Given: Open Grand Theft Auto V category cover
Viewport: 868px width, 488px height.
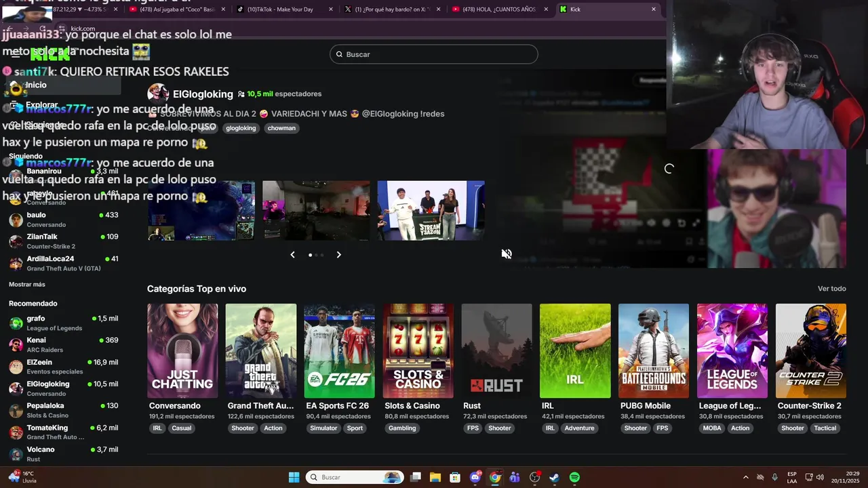Looking at the screenshot, I should [x=261, y=350].
